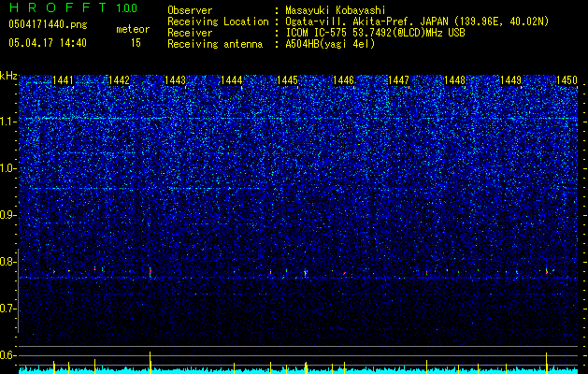Click the 1.0 frequency axis label

pos(7,168)
